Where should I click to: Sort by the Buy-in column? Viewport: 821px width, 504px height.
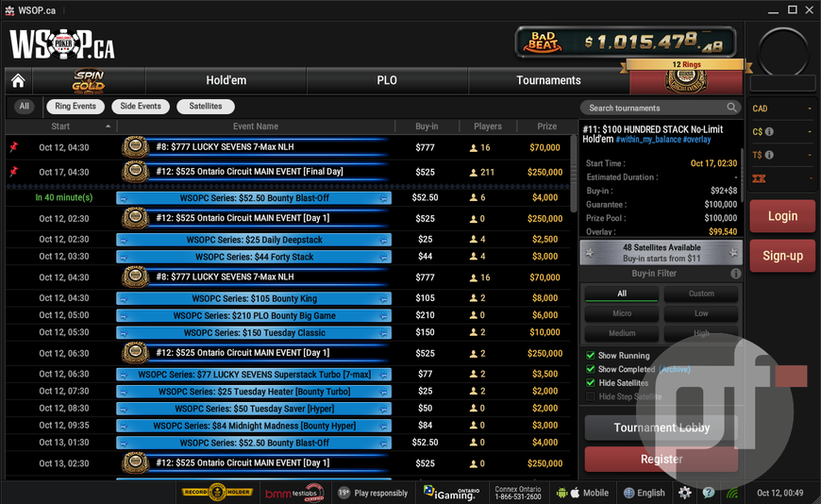pyautogui.click(x=427, y=126)
